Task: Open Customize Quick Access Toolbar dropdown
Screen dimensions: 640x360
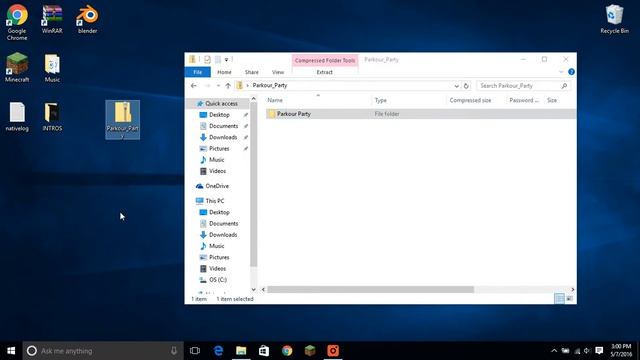Action: coord(227,60)
